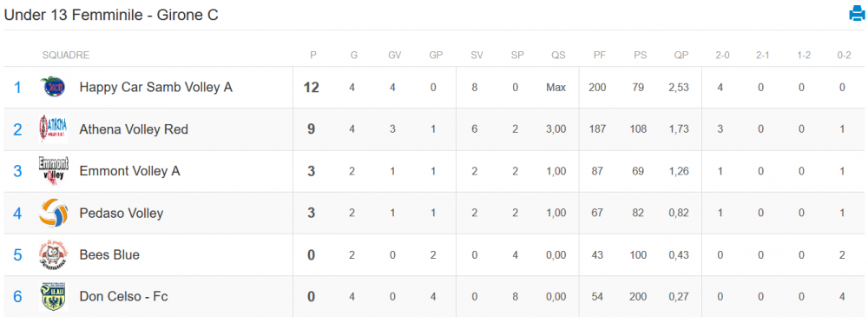Click the 2-0 column header

[722, 56]
